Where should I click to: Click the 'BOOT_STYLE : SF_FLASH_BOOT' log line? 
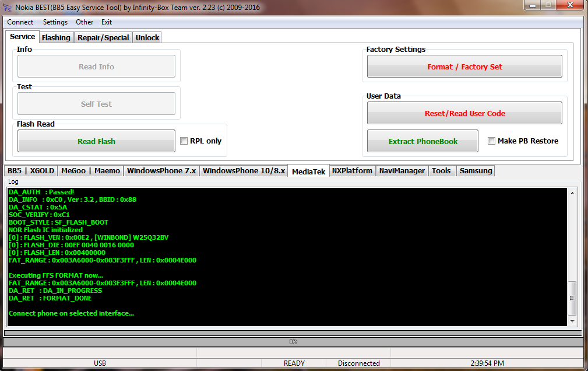[58, 222]
